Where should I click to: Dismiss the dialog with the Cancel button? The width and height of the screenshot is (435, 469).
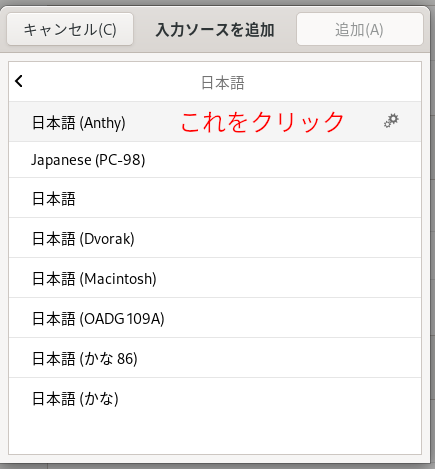[x=70, y=29]
